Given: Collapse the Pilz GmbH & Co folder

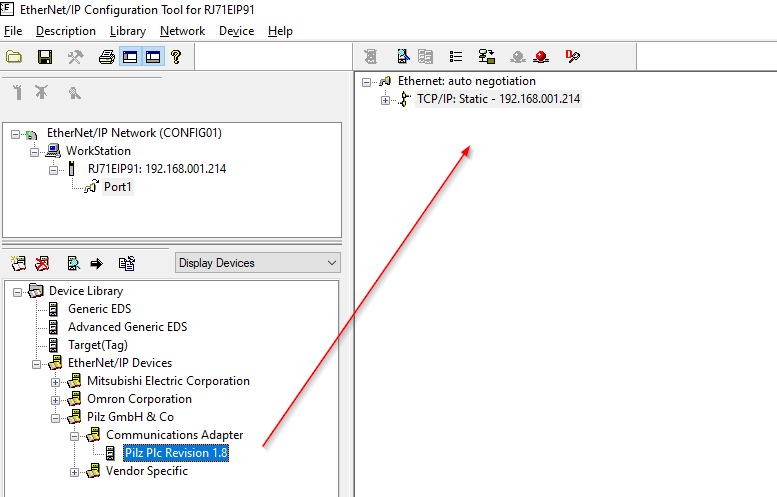Looking at the screenshot, I should (x=56, y=418).
